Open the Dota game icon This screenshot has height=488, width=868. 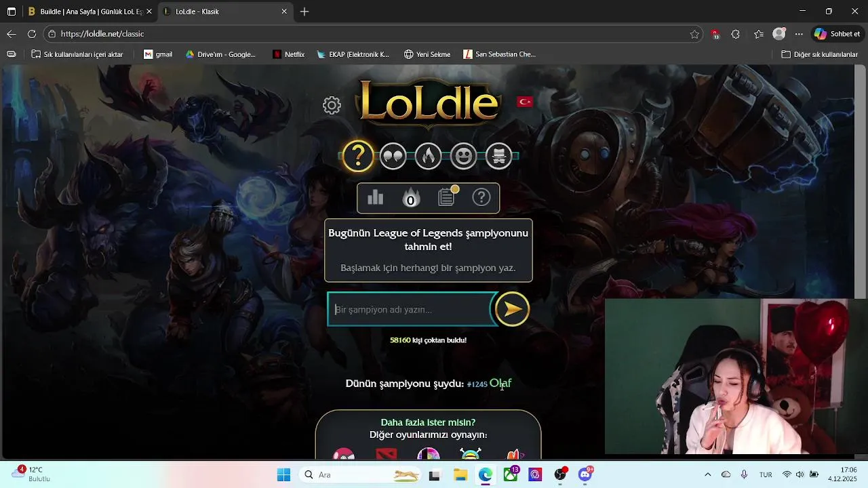387,454
